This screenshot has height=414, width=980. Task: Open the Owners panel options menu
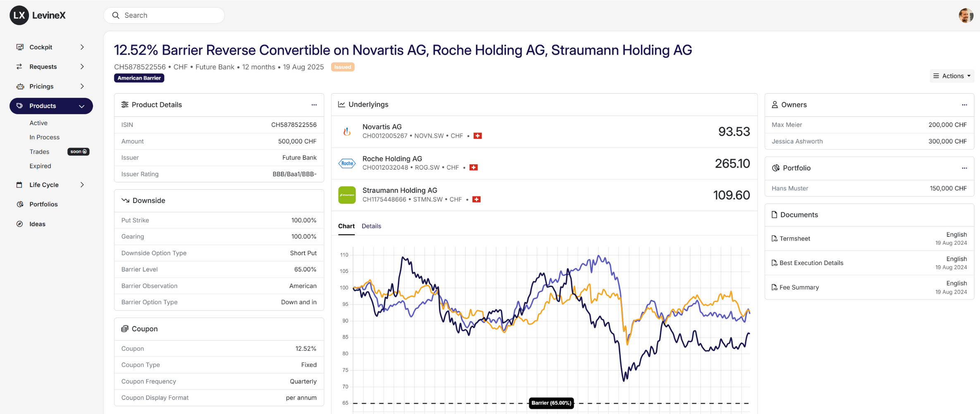click(x=964, y=105)
